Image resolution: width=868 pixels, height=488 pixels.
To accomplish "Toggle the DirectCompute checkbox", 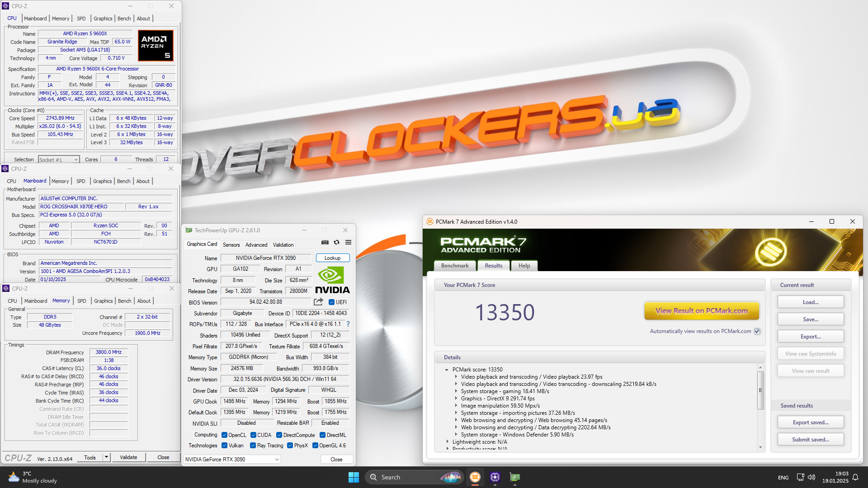I will click(x=279, y=435).
